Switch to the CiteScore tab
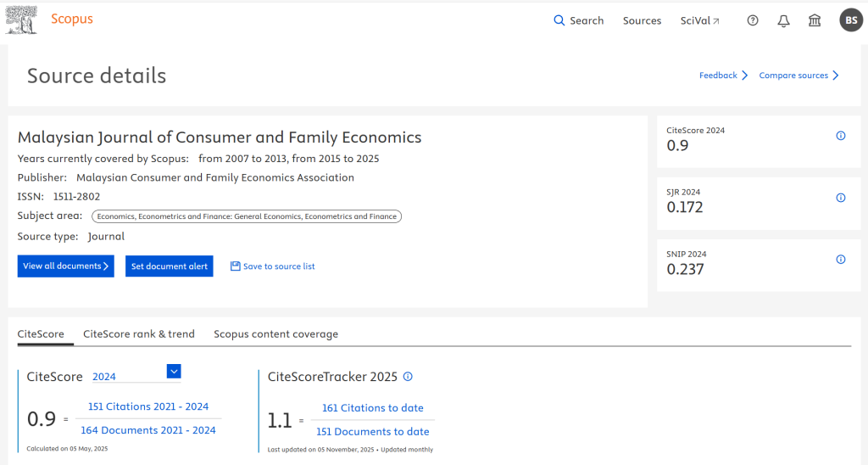 (x=41, y=334)
